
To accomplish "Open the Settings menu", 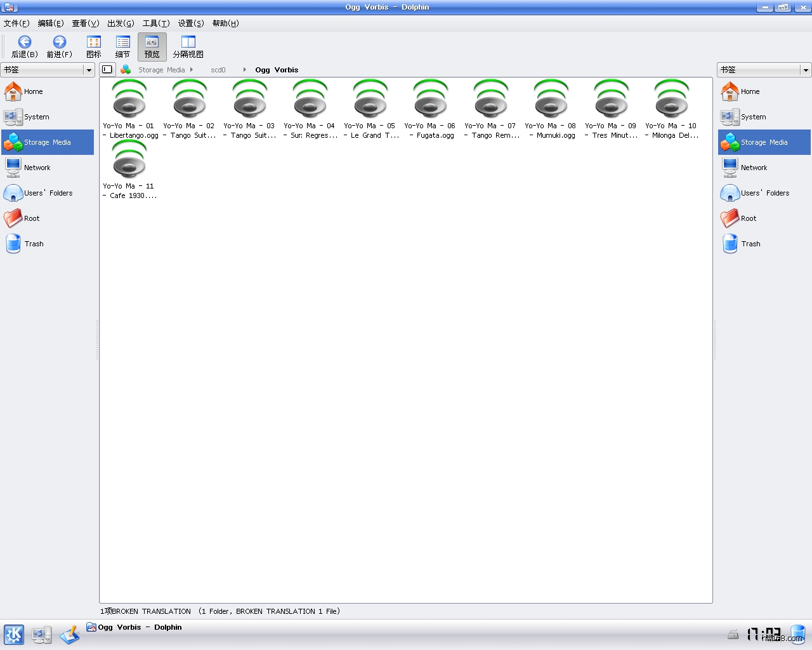I will click(190, 23).
